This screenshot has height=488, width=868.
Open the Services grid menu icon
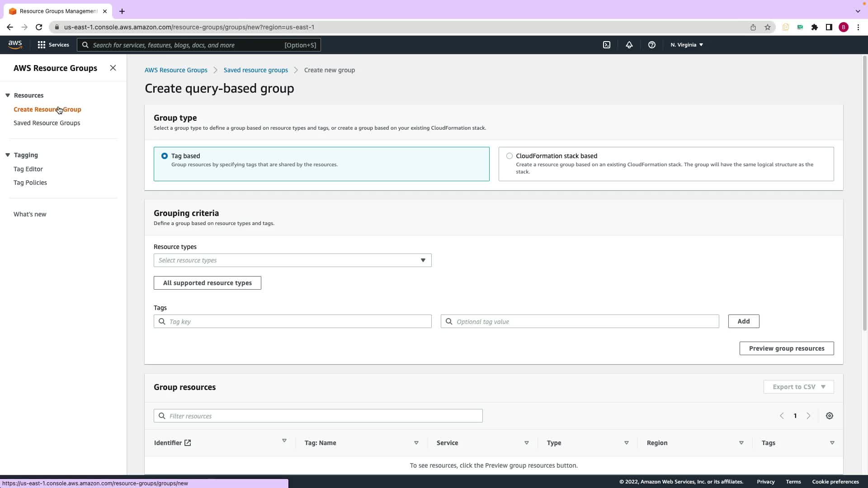coord(42,45)
